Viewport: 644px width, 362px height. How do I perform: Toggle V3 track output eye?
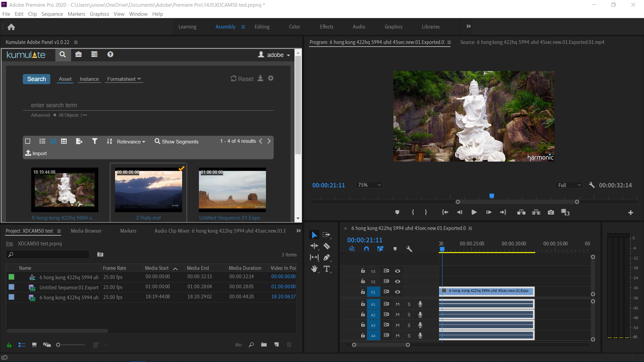click(397, 271)
